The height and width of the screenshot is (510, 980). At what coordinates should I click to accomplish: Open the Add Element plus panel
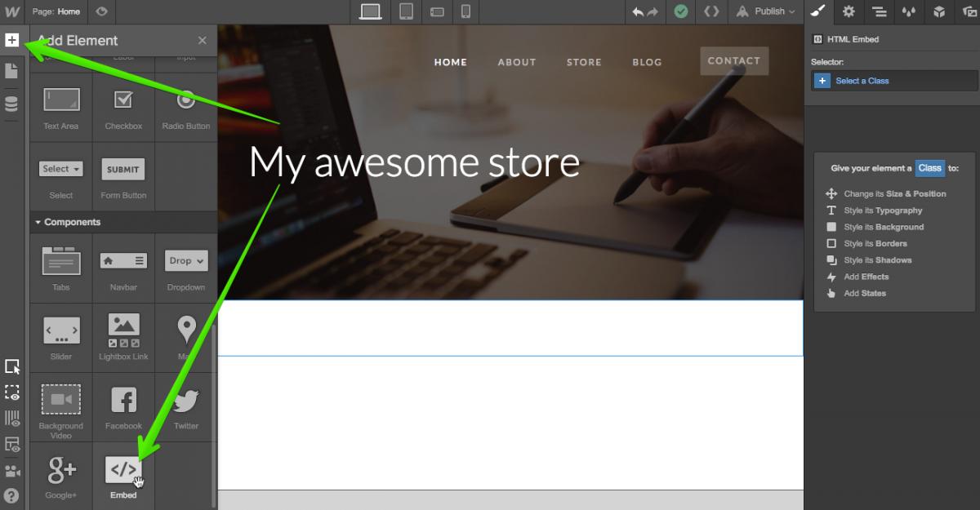[11, 40]
